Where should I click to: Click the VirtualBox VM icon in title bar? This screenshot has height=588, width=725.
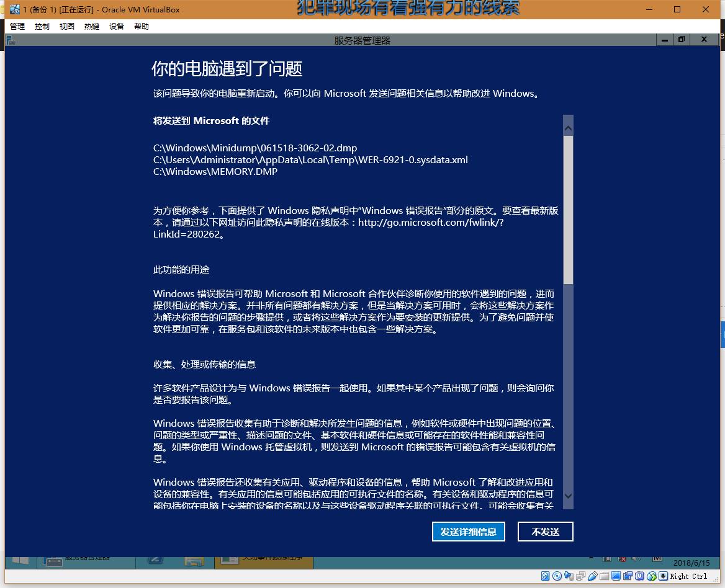pyautogui.click(x=15, y=9)
